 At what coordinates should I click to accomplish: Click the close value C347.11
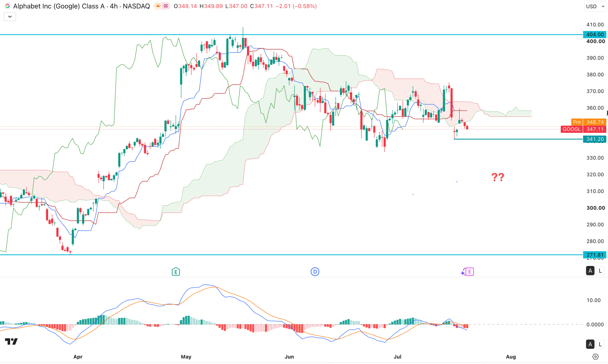click(x=262, y=6)
